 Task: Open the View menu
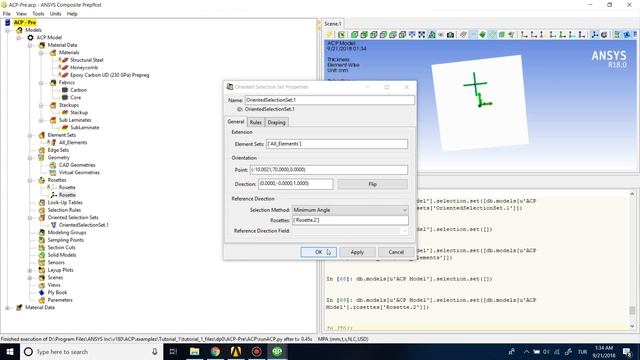tap(21, 13)
